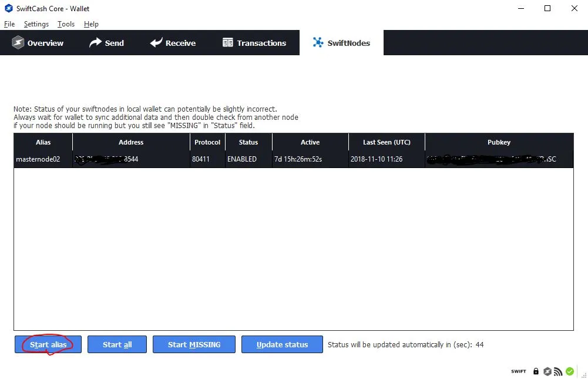Go to the Send tab
The height and width of the screenshot is (379, 588).
click(x=106, y=43)
